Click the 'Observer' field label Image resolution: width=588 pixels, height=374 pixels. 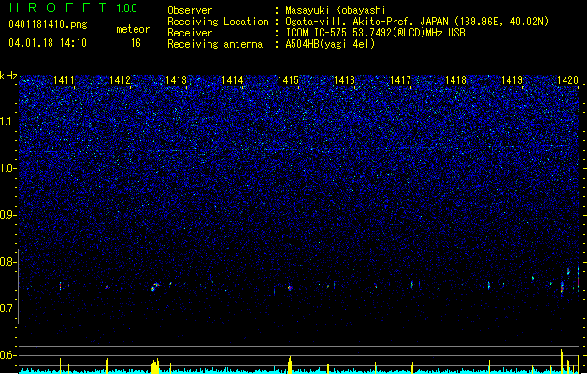tap(190, 10)
